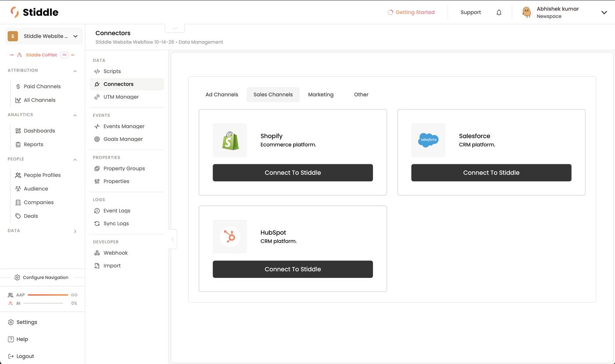The height and width of the screenshot is (364, 615).
Task: Switch to the Ad Channels tab
Action: click(x=222, y=94)
